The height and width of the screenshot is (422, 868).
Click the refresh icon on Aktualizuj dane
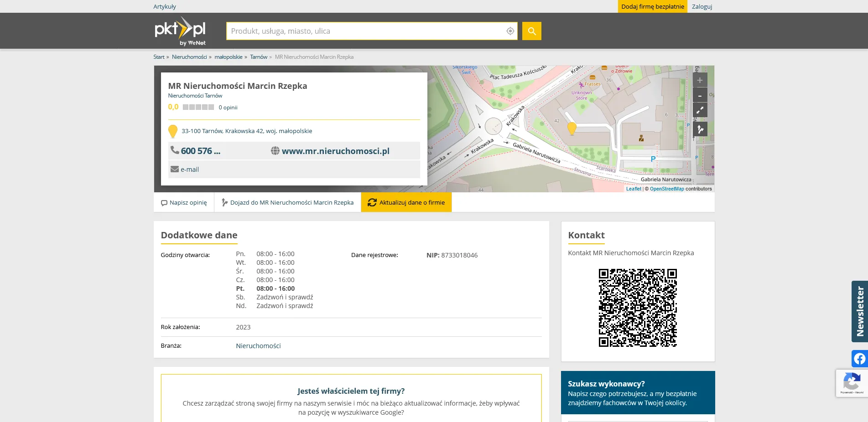tap(372, 202)
